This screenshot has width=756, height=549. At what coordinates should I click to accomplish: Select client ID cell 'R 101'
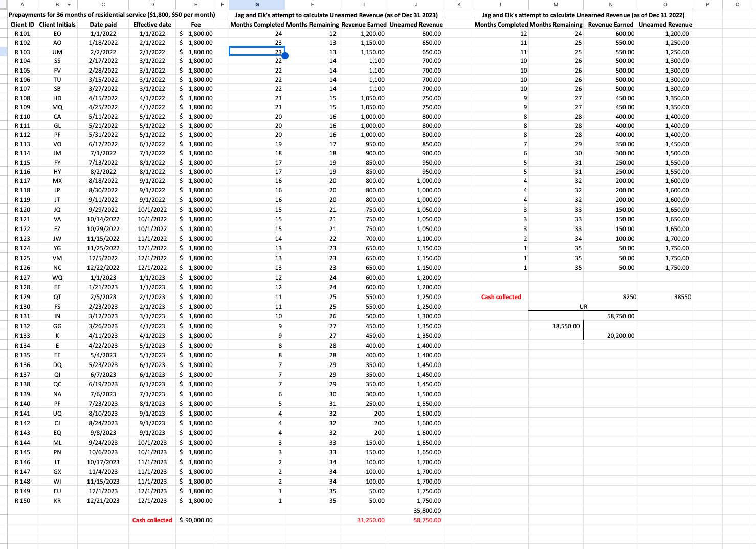(23, 33)
